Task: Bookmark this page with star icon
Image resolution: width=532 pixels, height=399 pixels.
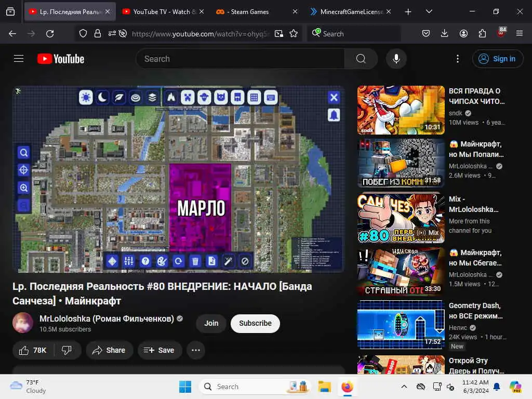Action: click(294, 34)
